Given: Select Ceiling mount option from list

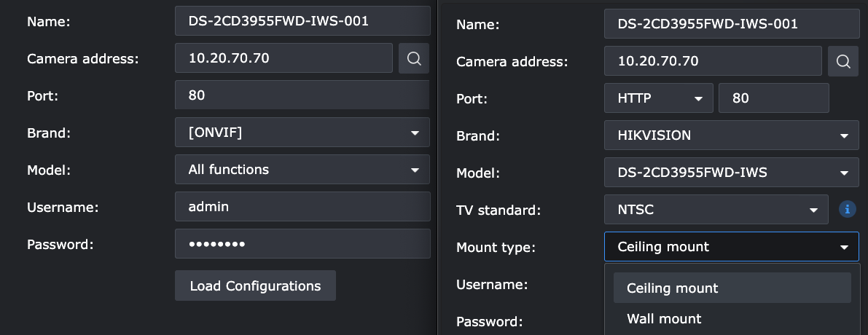Looking at the screenshot, I should click(732, 288).
